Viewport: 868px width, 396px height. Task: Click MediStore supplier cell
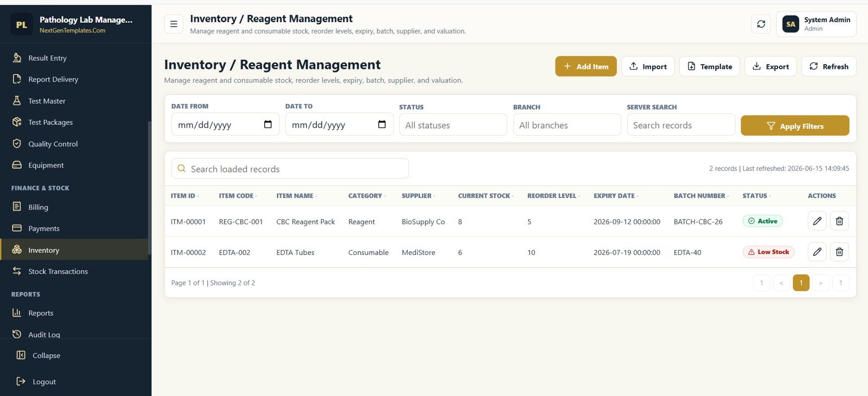pyautogui.click(x=418, y=252)
